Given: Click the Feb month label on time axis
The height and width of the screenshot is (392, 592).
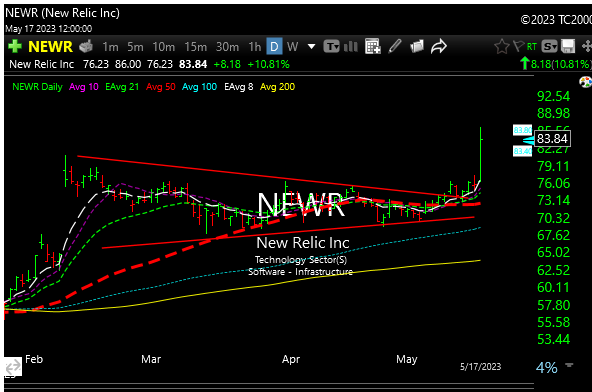Looking at the screenshot, I should pyautogui.click(x=34, y=359).
